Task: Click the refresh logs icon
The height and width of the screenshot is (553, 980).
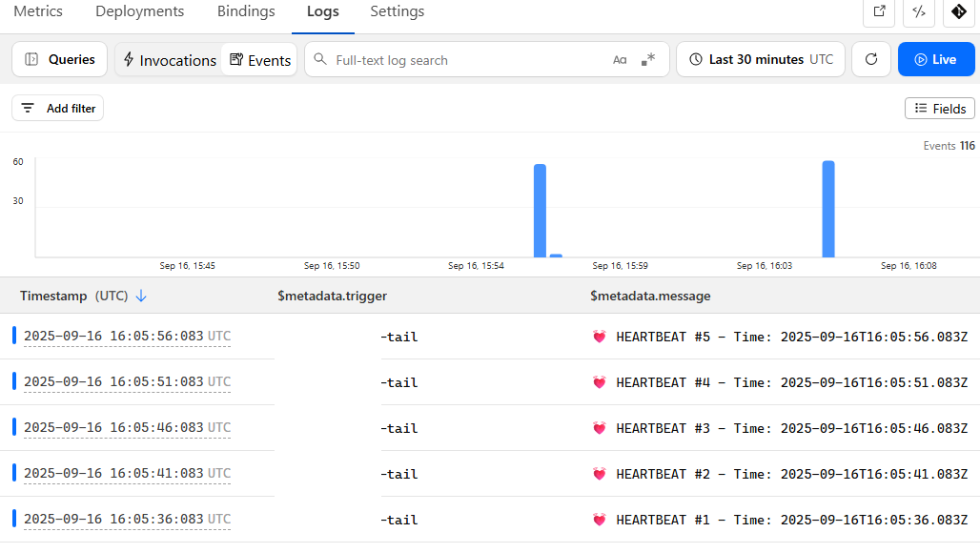Action: (871, 59)
